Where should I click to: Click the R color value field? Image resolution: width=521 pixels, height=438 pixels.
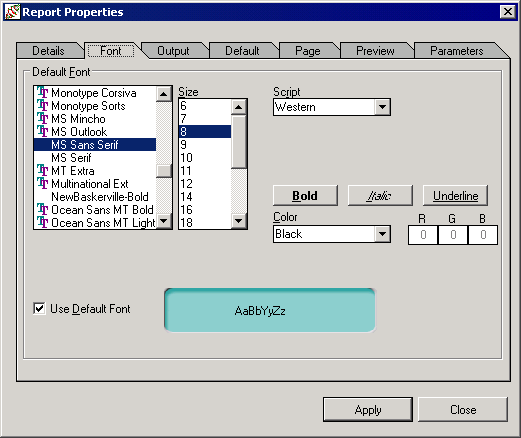point(423,235)
